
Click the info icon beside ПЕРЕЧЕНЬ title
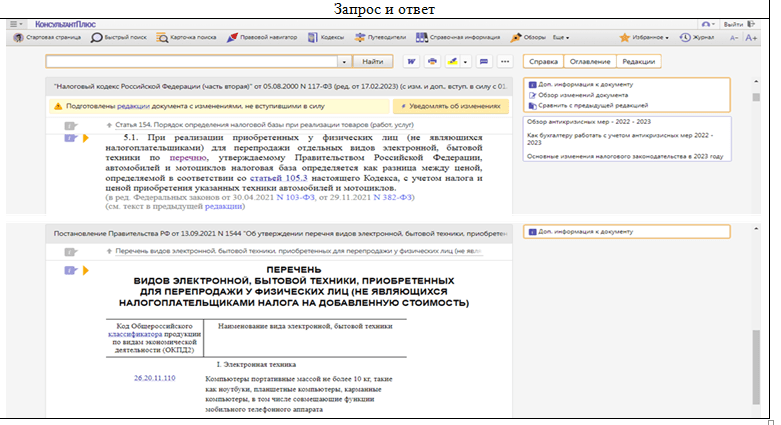[x=71, y=271]
